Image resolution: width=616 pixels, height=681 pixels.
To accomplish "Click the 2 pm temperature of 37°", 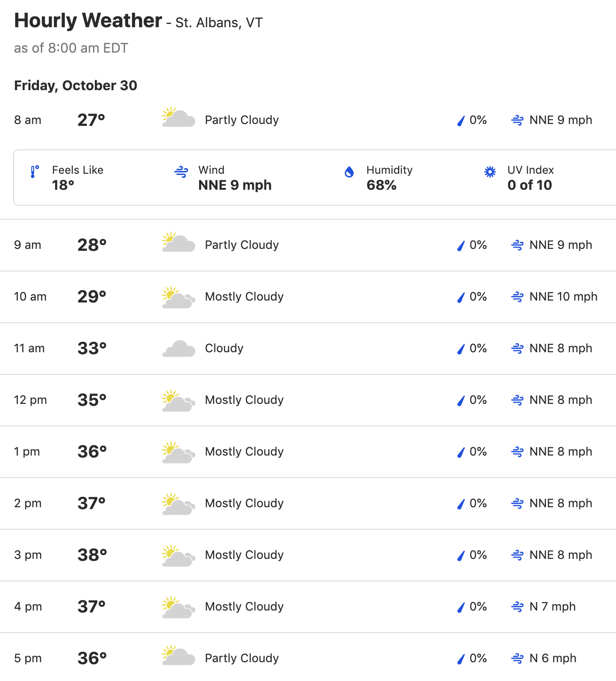I will click(x=92, y=503).
